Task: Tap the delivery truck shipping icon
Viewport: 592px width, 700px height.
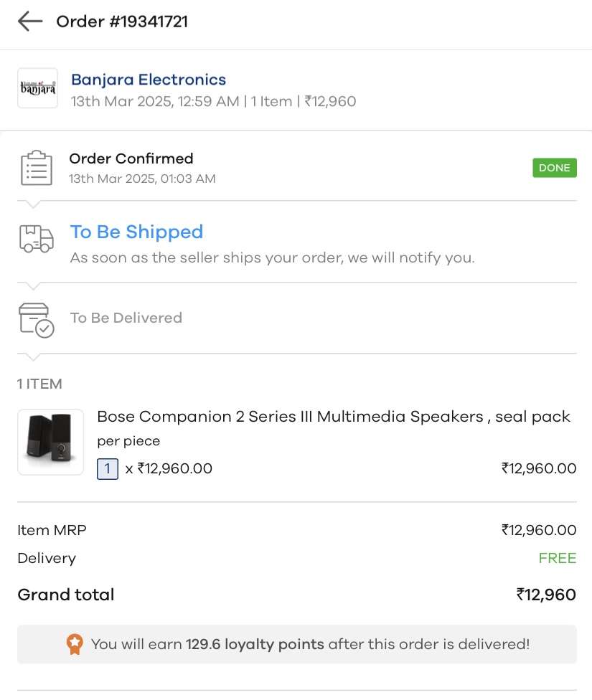Action: click(x=37, y=239)
